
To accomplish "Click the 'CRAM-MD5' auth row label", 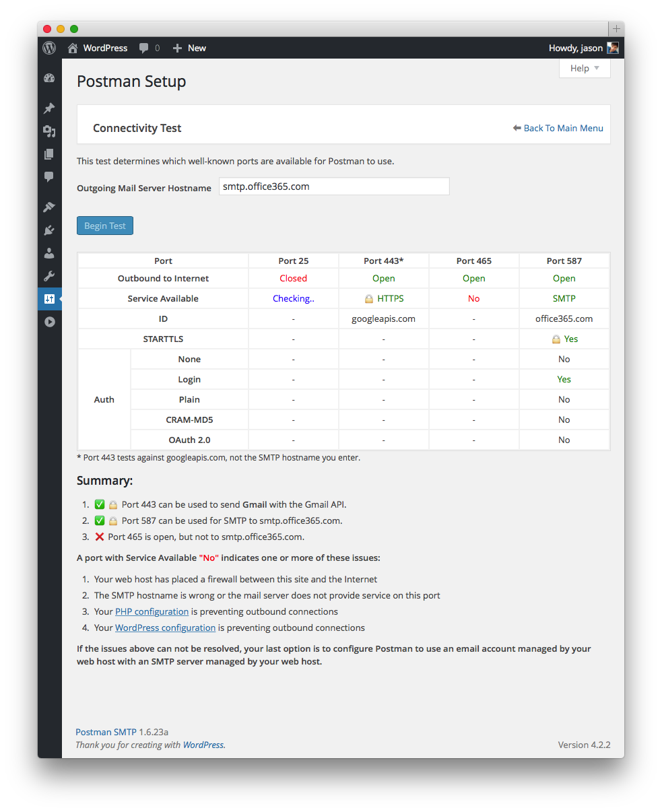I will click(x=189, y=419).
